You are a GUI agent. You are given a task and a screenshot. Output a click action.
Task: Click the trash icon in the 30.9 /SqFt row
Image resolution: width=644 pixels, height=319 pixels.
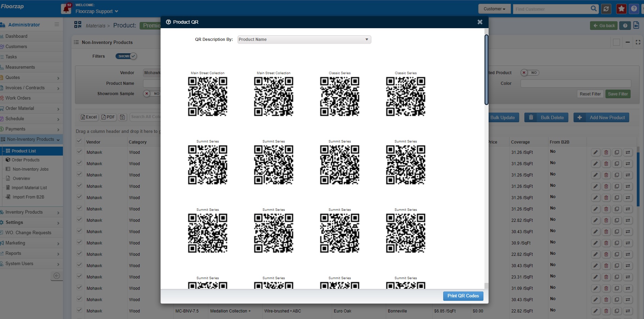coord(606,243)
